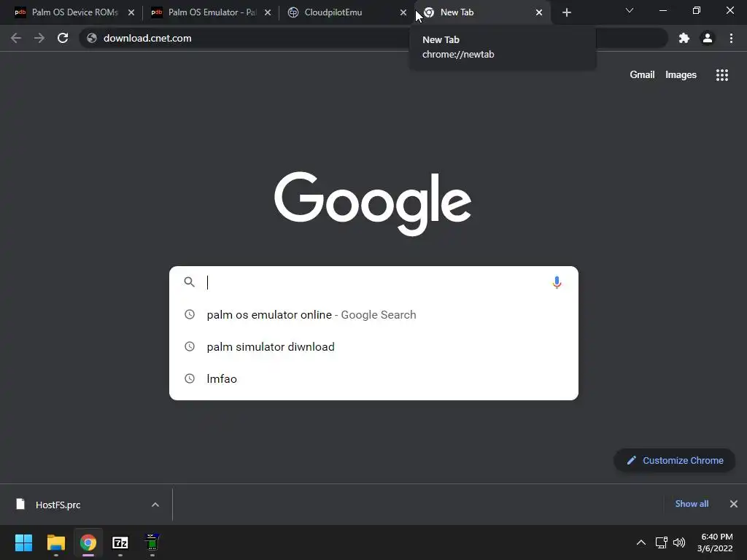This screenshot has width=747, height=560.
Task: Open the tab search dropdown arrow
Action: pyautogui.click(x=630, y=10)
